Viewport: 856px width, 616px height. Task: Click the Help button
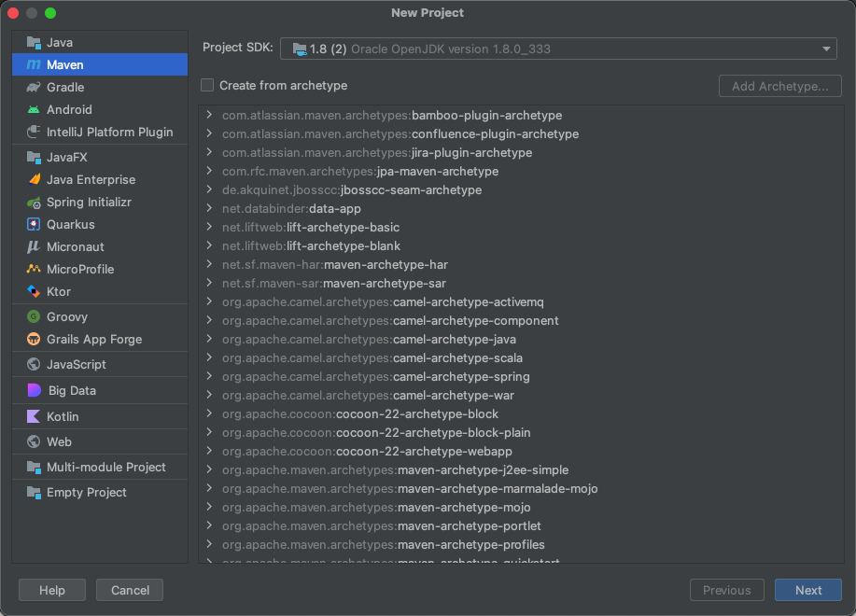[51, 590]
